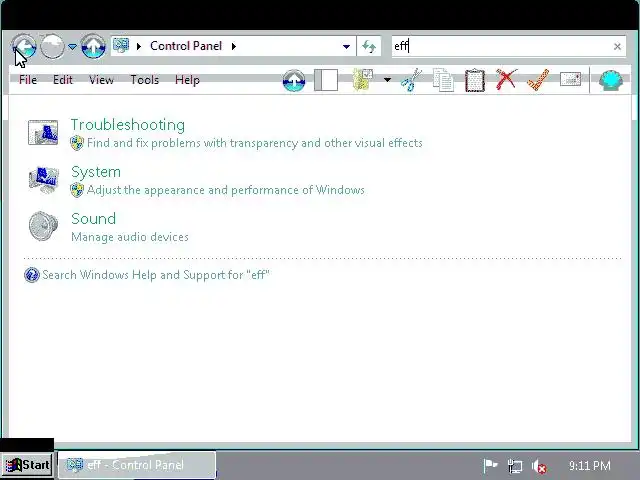Open Action Center flag tray icon
The height and width of the screenshot is (480, 640).
[490, 465]
